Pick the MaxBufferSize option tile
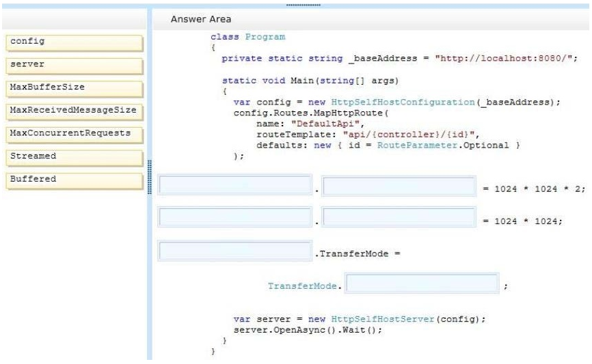This screenshot has height=364, width=592. point(75,89)
